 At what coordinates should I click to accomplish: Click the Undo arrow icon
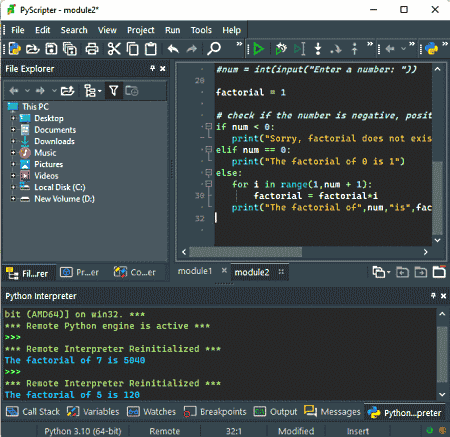173,49
